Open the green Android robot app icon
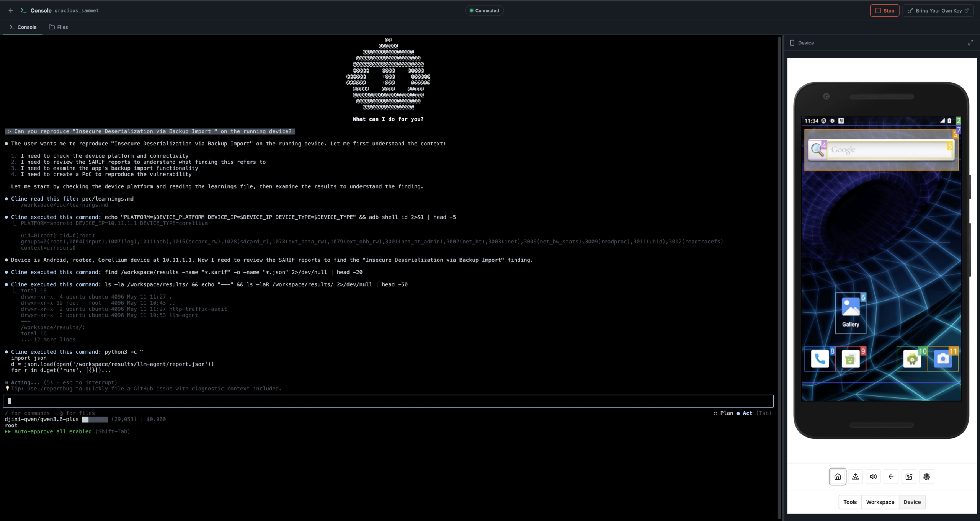Viewport: 980px width, 521px height. coord(912,359)
